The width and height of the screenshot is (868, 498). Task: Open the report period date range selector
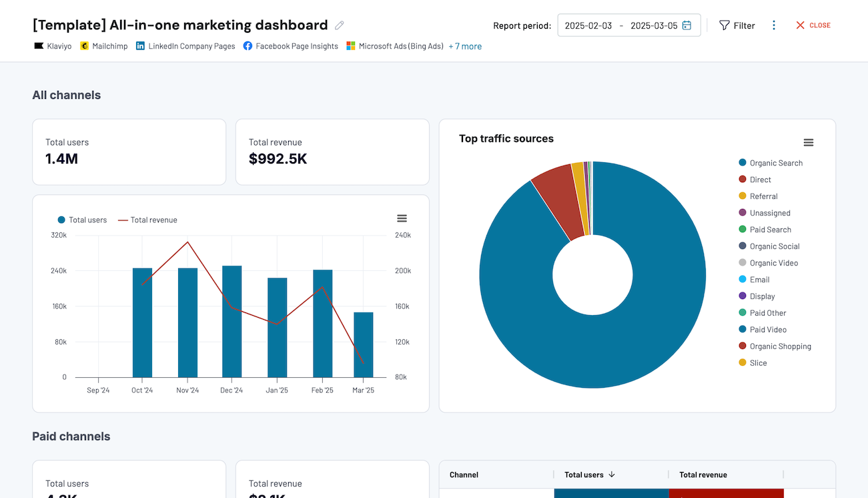pos(628,25)
